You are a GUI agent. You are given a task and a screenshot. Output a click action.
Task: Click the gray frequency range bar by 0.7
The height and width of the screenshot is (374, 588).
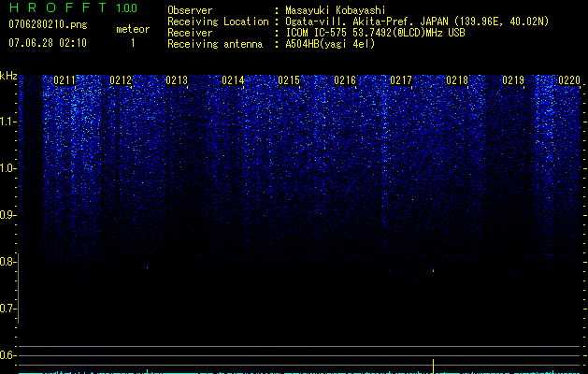(18, 289)
